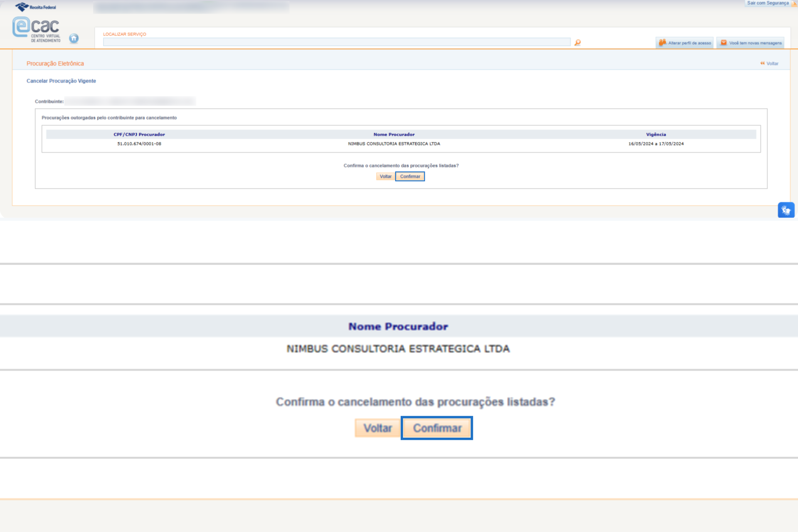The height and width of the screenshot is (532, 798).
Task: Focus the Localizar Serviço search field
Action: tap(337, 42)
